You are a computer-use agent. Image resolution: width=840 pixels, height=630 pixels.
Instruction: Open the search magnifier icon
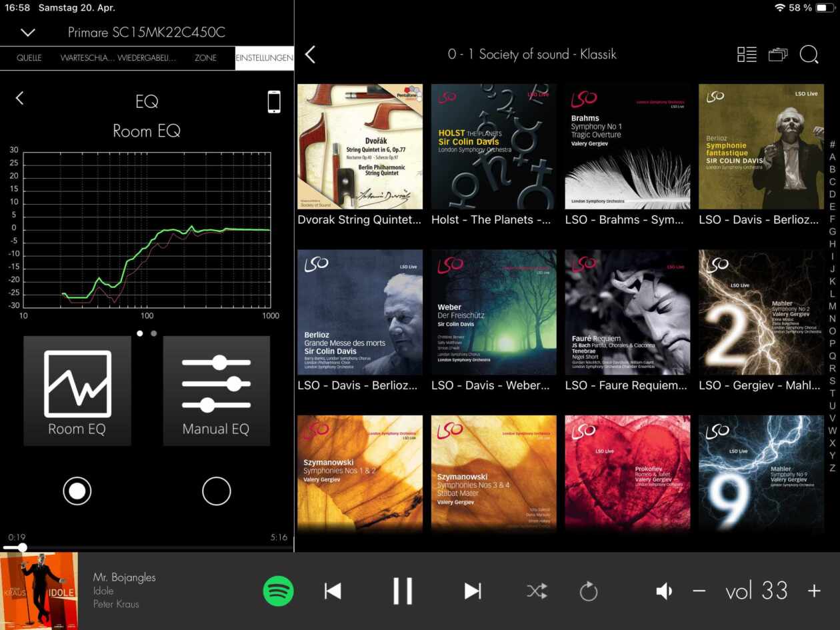click(x=809, y=55)
